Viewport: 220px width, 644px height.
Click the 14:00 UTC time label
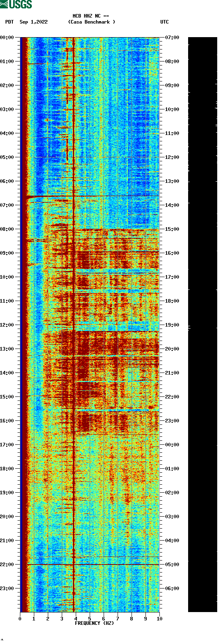tap(172, 205)
